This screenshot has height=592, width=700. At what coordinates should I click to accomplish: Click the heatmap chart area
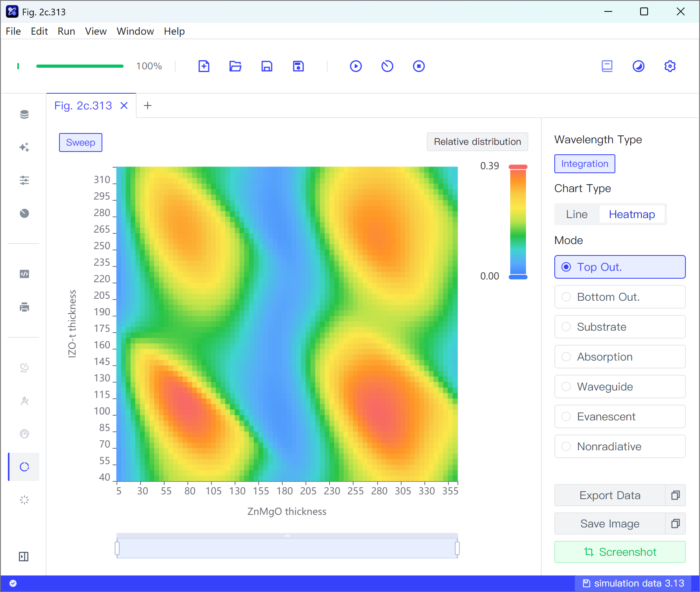(x=287, y=324)
